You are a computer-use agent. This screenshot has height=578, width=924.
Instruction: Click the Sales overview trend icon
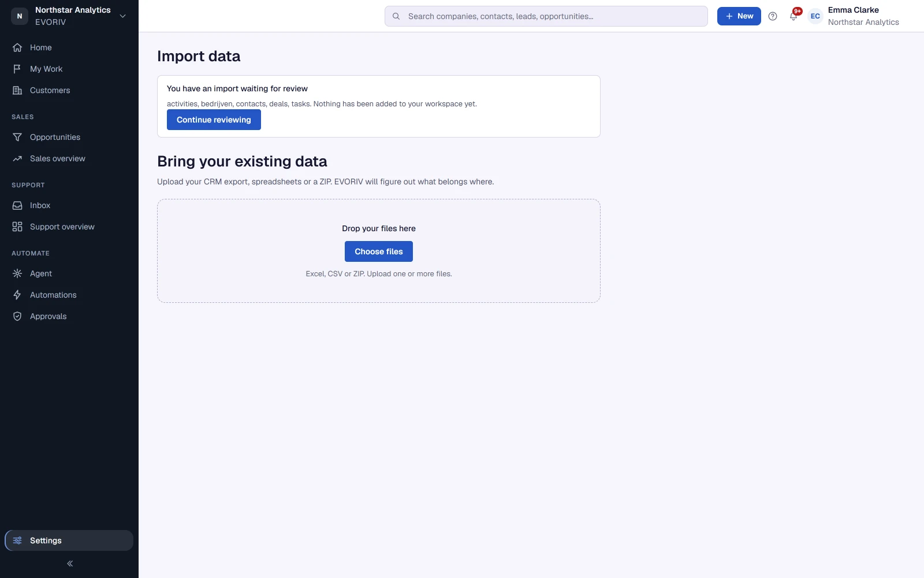point(17,158)
